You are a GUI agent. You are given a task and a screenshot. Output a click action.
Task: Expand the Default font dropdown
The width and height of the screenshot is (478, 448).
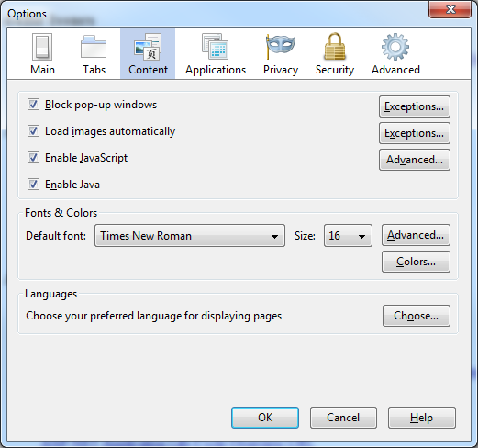[x=190, y=236]
